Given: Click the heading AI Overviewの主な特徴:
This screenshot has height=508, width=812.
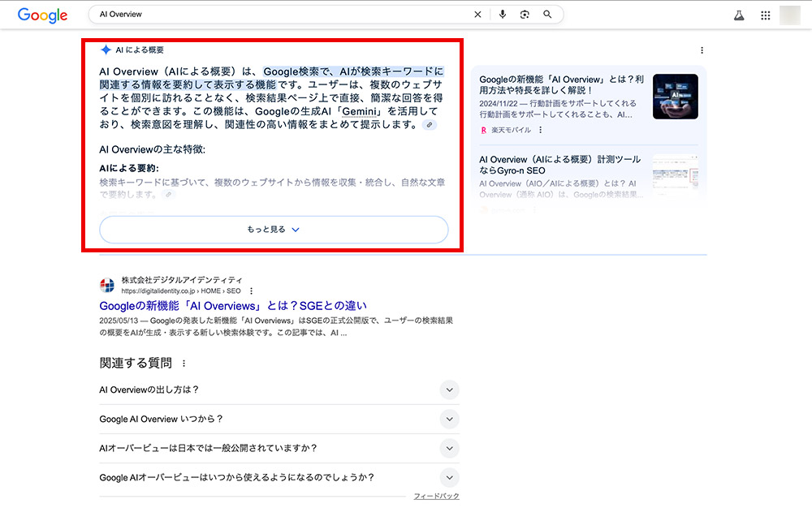Looking at the screenshot, I should (153, 149).
